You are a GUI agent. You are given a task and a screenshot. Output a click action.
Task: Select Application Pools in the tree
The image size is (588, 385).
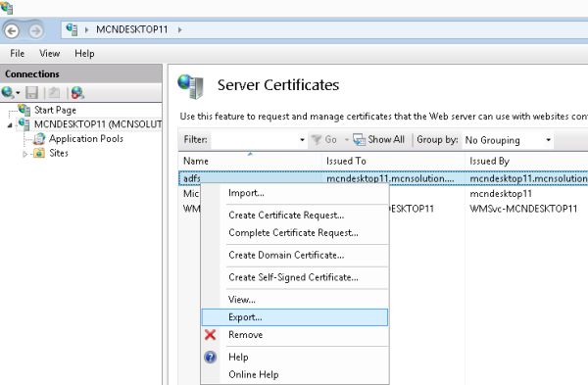click(x=86, y=139)
